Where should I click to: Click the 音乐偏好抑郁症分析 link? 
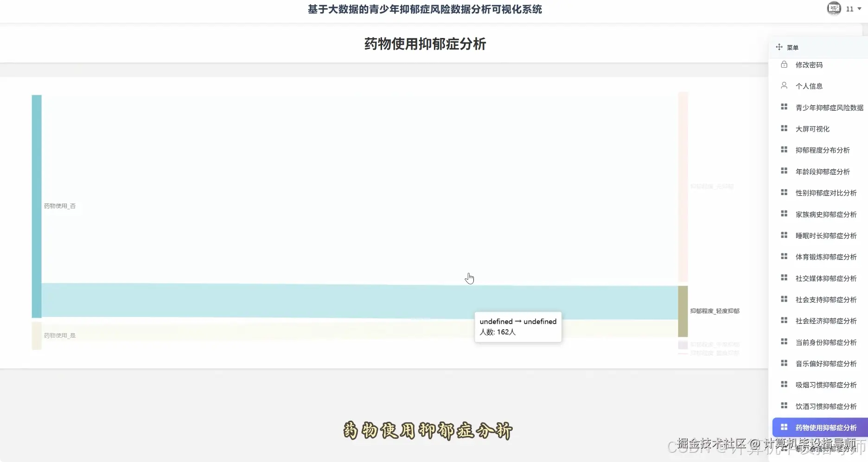[826, 363]
